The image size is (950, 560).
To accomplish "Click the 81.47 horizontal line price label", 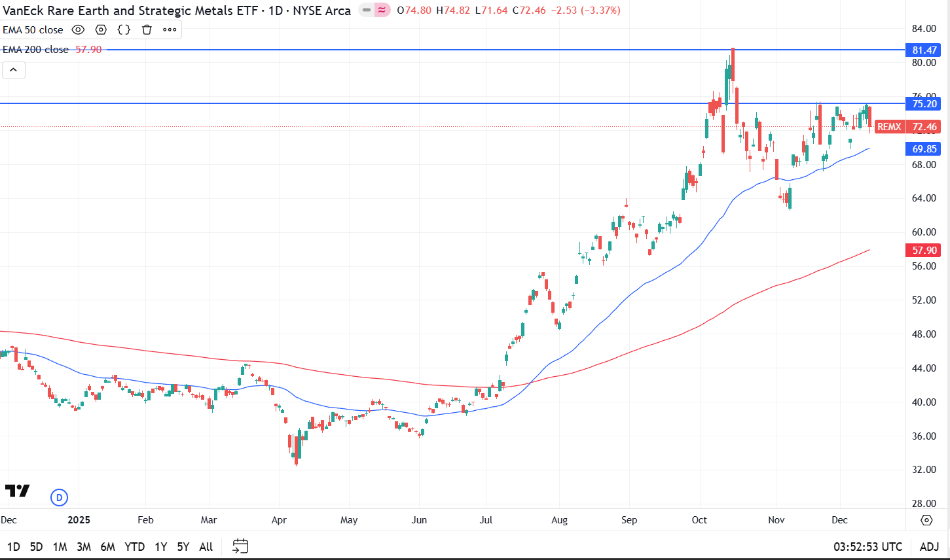I will (924, 50).
